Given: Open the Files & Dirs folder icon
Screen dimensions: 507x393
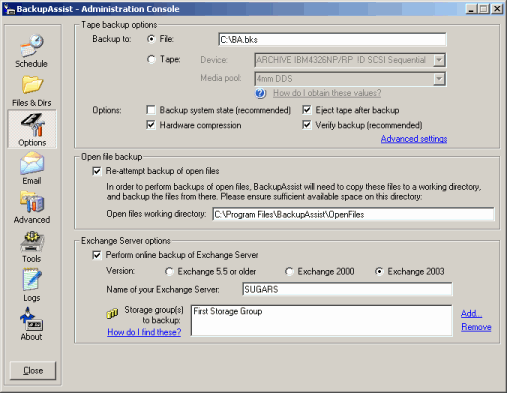Looking at the screenshot, I should (32, 85).
